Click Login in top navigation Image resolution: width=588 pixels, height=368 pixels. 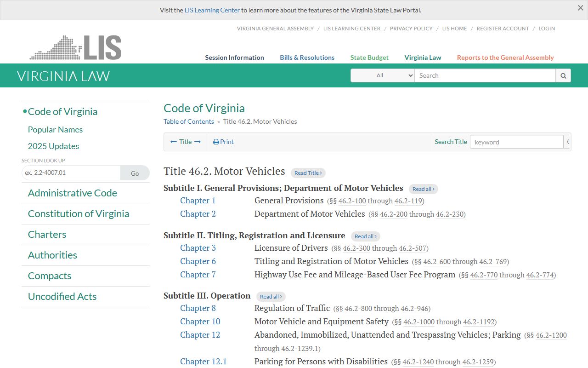click(547, 29)
